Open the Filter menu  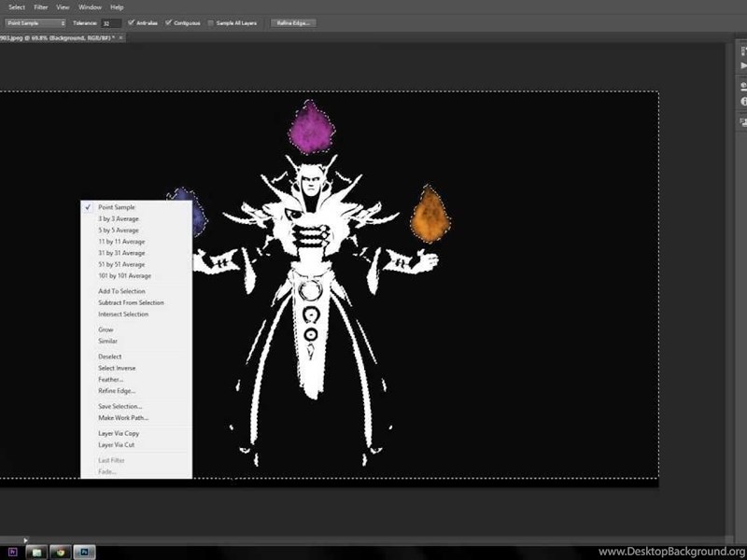click(x=41, y=7)
